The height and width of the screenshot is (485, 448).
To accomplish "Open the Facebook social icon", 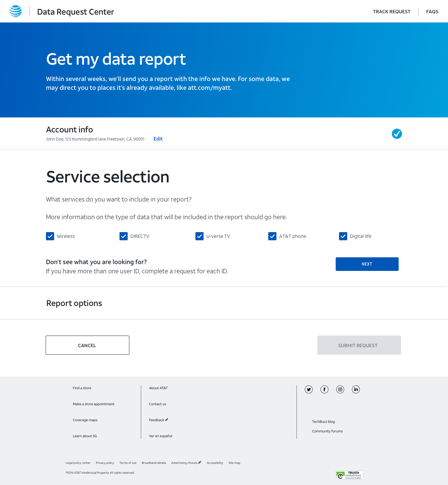I will [324, 389].
